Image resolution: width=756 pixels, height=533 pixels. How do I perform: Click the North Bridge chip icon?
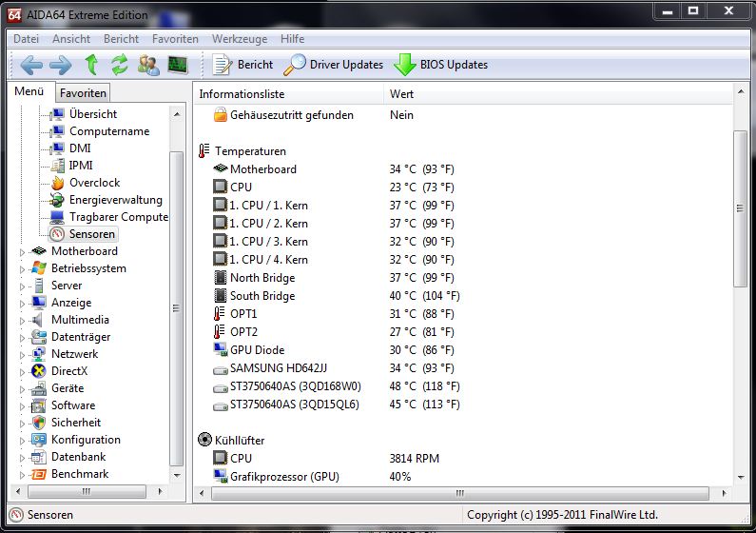point(221,278)
